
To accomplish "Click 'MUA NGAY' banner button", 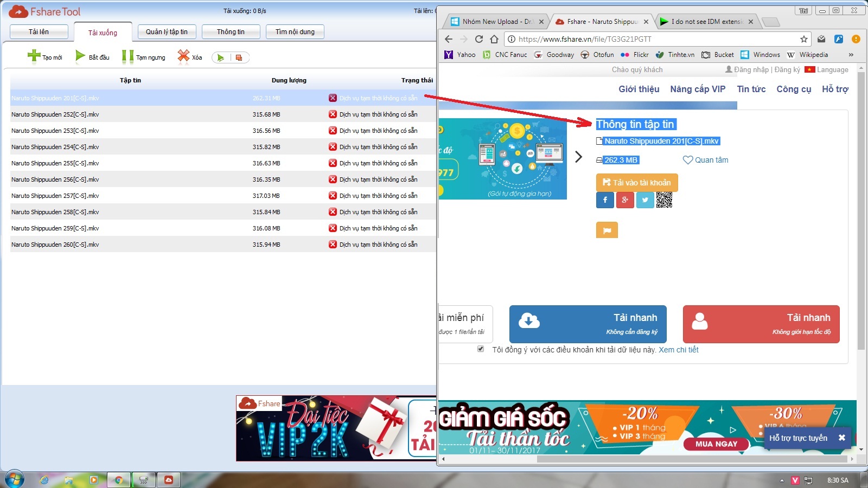I will point(717,444).
